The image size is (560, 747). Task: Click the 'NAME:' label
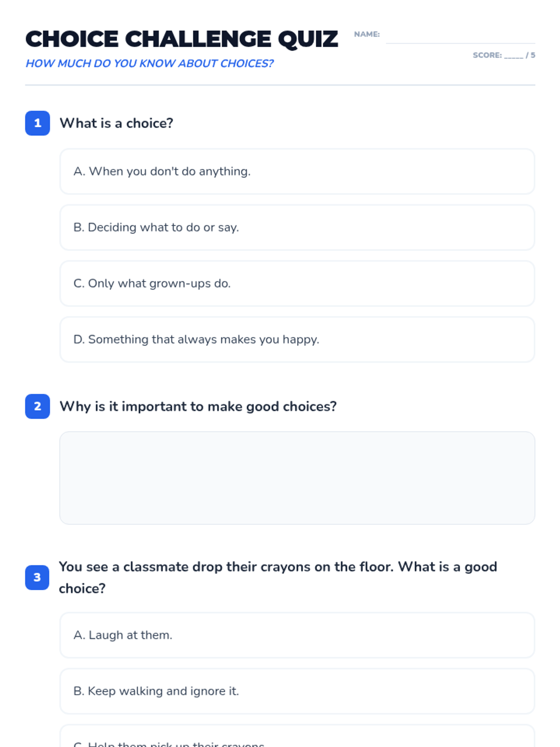coord(367,34)
